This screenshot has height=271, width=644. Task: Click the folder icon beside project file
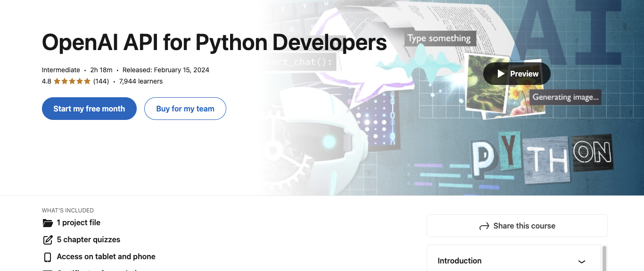tap(48, 223)
